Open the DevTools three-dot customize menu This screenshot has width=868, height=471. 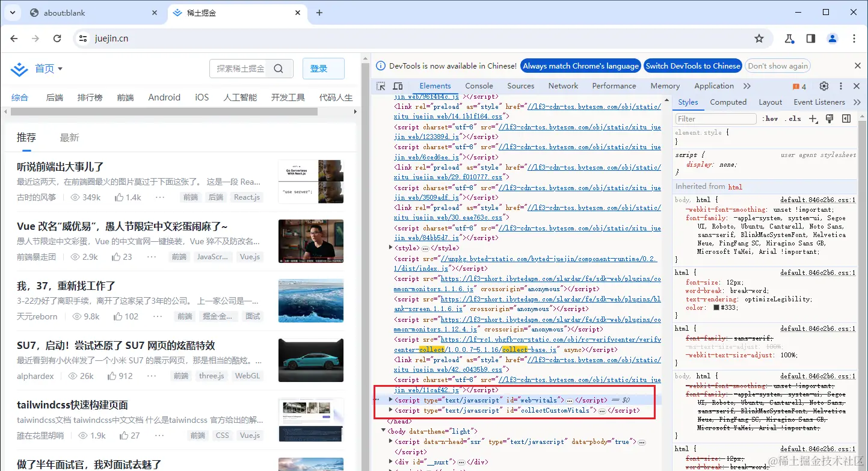pos(841,86)
